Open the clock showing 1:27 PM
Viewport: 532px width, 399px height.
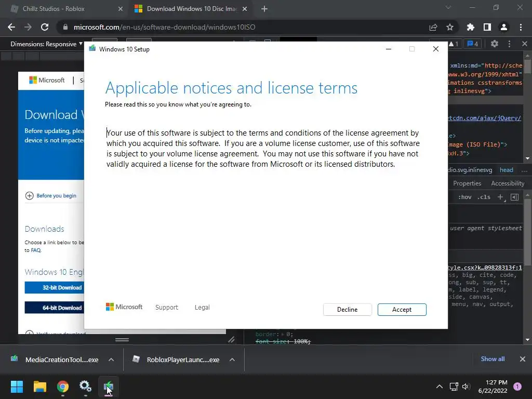pyautogui.click(x=493, y=387)
